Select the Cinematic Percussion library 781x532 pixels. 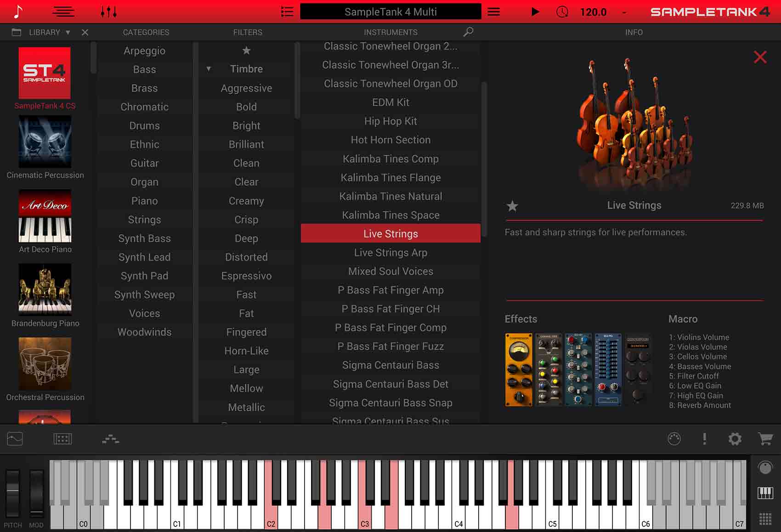click(45, 141)
